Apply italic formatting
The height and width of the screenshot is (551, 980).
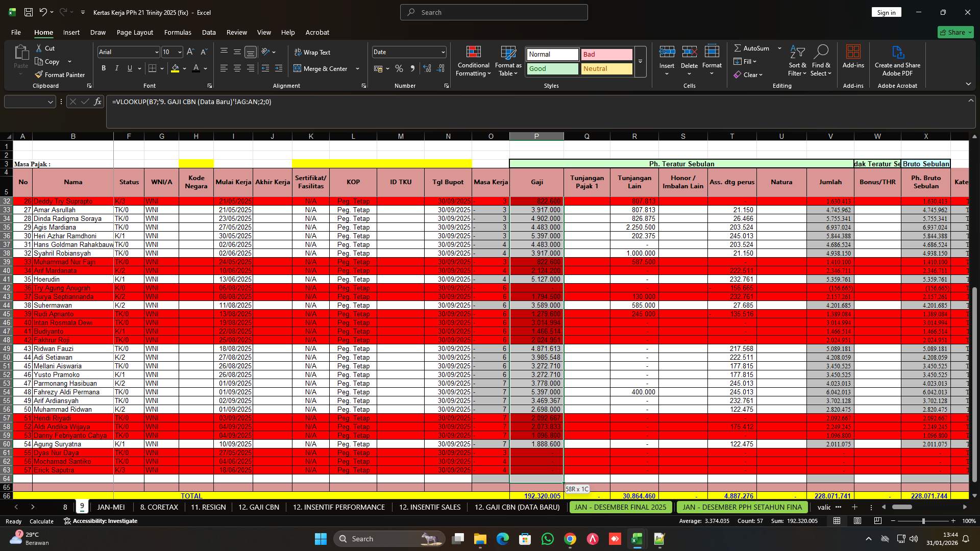(116, 68)
